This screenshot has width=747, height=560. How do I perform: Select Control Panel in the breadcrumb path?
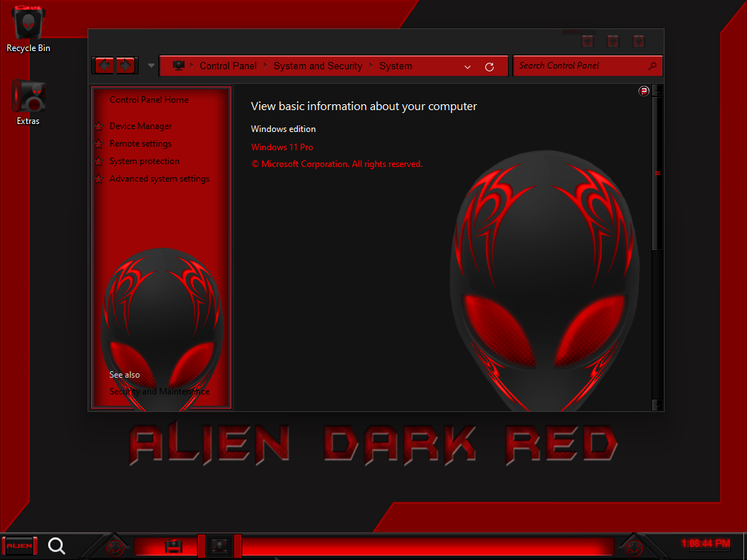pyautogui.click(x=228, y=66)
